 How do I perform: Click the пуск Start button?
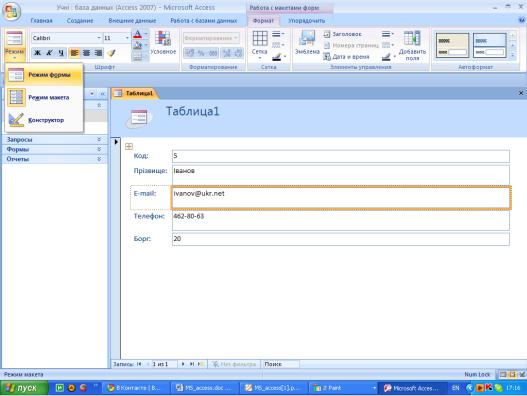(x=24, y=388)
